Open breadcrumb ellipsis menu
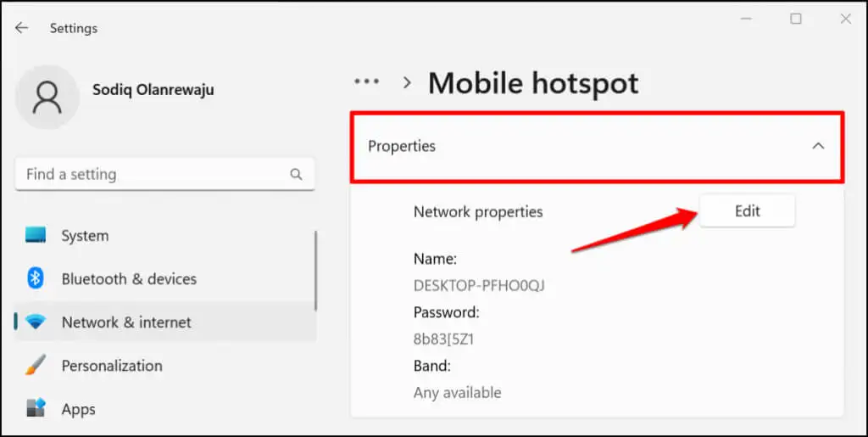 (366, 81)
